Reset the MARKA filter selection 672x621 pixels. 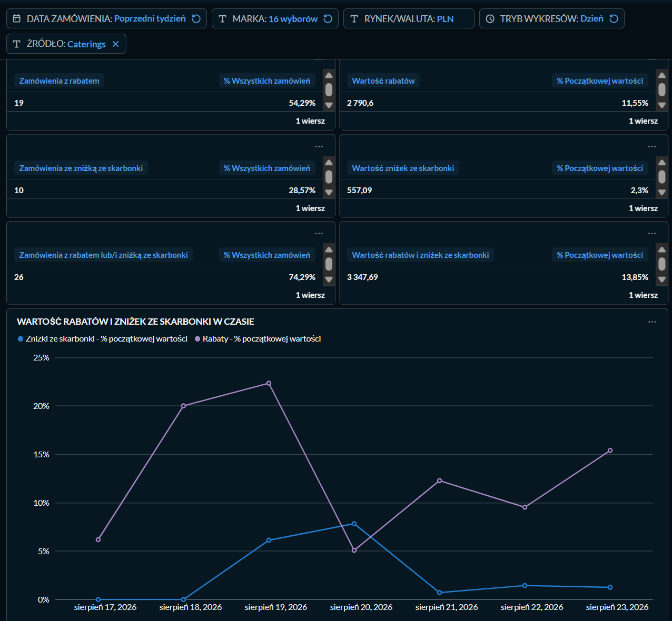point(328,19)
